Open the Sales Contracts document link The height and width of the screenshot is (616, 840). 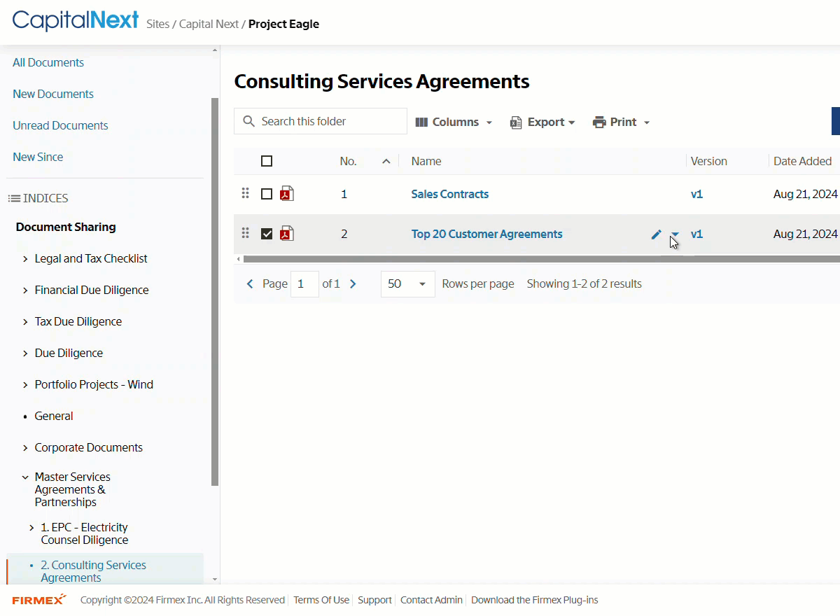coord(450,194)
